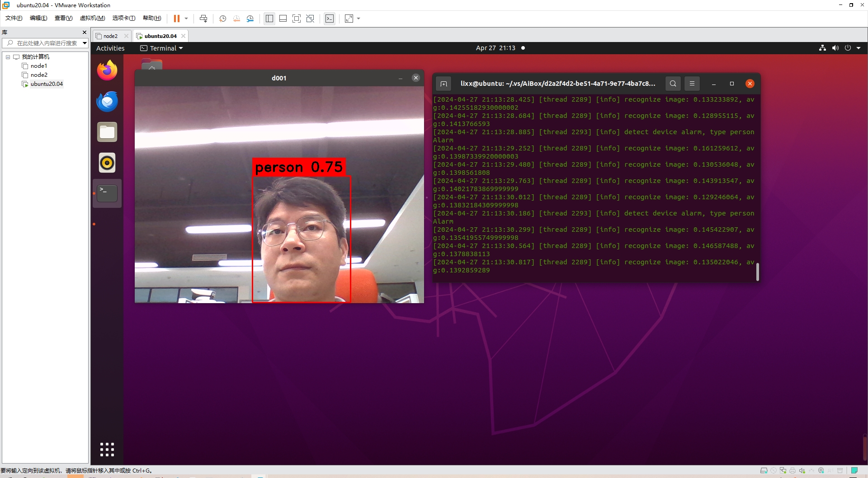Collapse the 我的计算机 tree node
The width and height of the screenshot is (868, 478).
8,57
